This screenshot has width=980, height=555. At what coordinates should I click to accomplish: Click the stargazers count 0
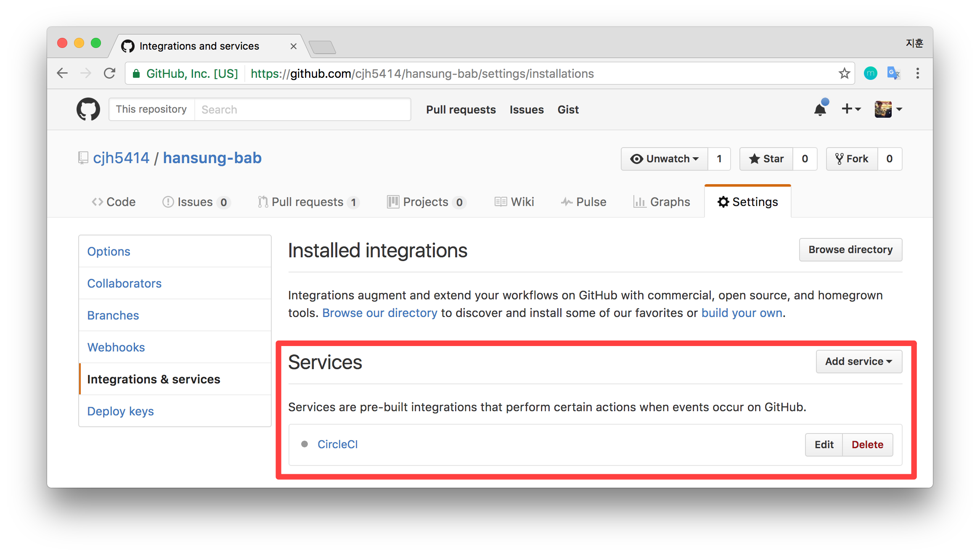pyautogui.click(x=805, y=159)
